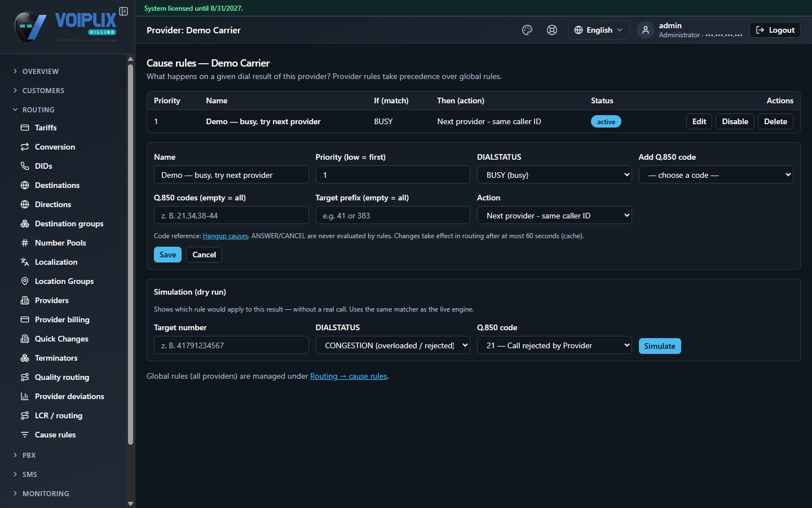The image size is (812, 508).
Task: Open simulation Q.850 code dropdown
Action: 554,345
